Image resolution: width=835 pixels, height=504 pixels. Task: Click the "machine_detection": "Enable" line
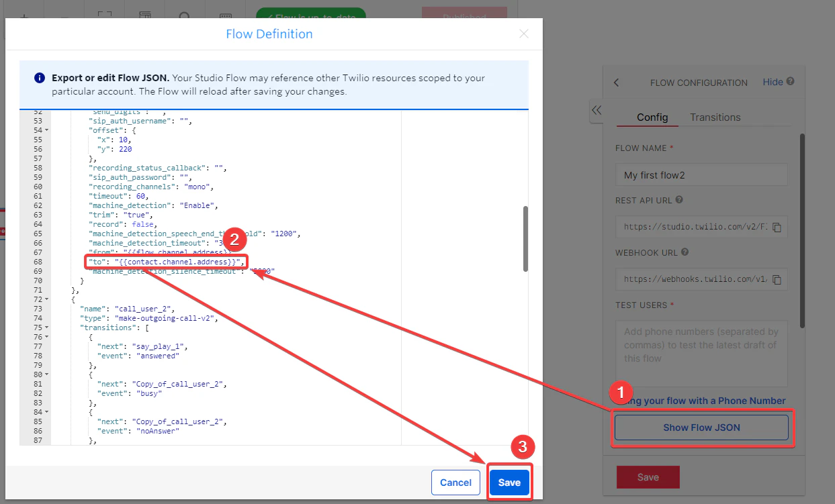[x=154, y=205]
